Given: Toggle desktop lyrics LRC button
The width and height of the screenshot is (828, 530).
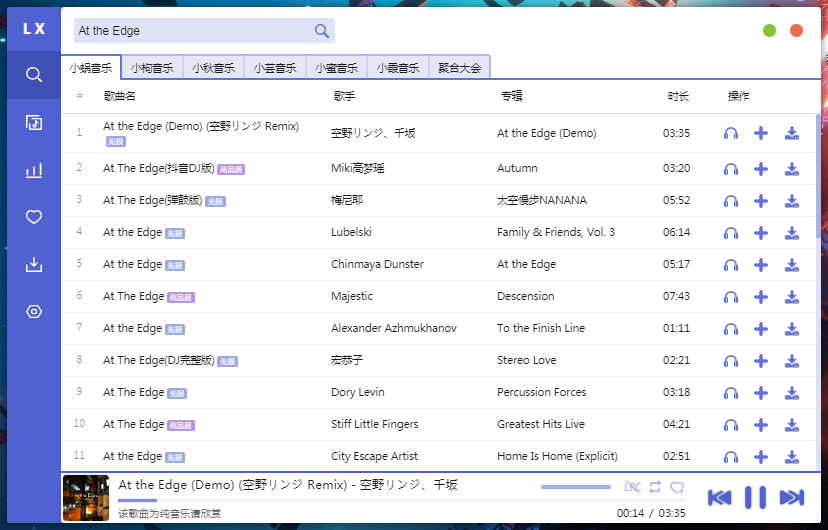Looking at the screenshot, I should [632, 487].
